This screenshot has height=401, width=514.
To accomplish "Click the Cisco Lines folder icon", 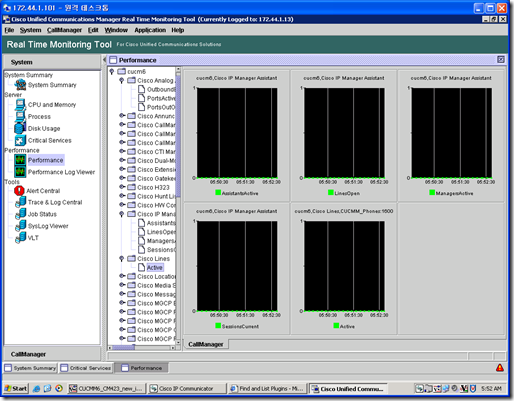I will [132, 259].
